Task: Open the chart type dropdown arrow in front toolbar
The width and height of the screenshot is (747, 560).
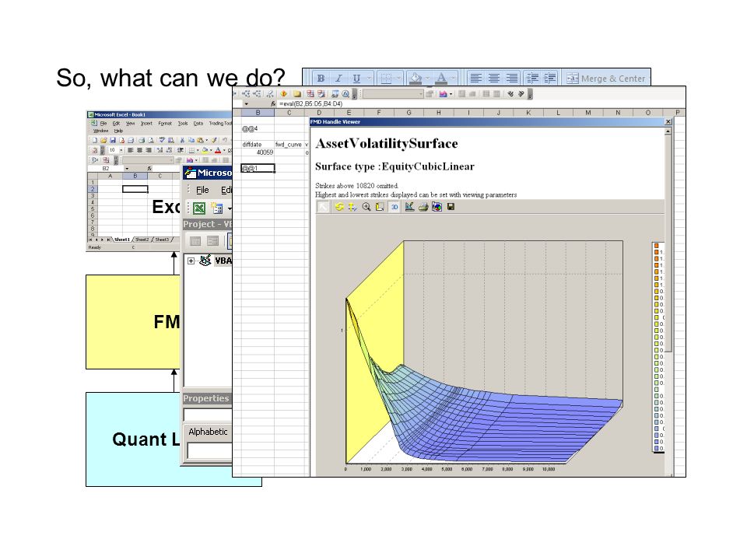Action: pyautogui.click(x=451, y=94)
